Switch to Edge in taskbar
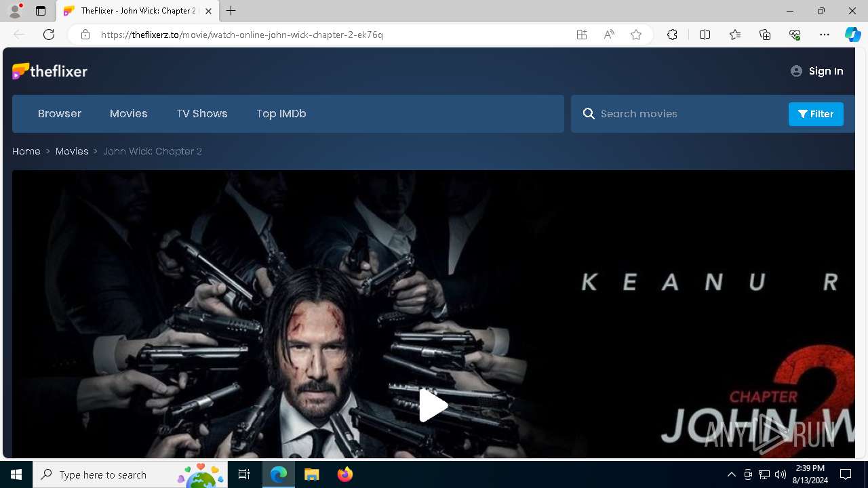Viewport: 868px width, 488px height. click(x=279, y=474)
